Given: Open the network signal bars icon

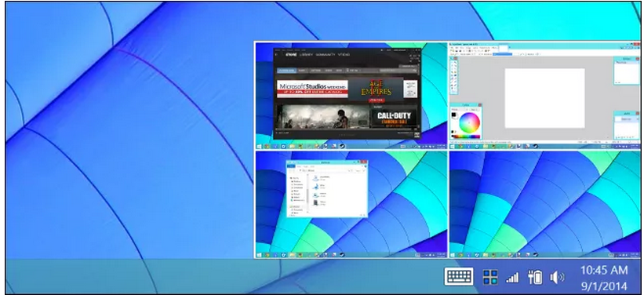Looking at the screenshot, I should click(x=512, y=278).
